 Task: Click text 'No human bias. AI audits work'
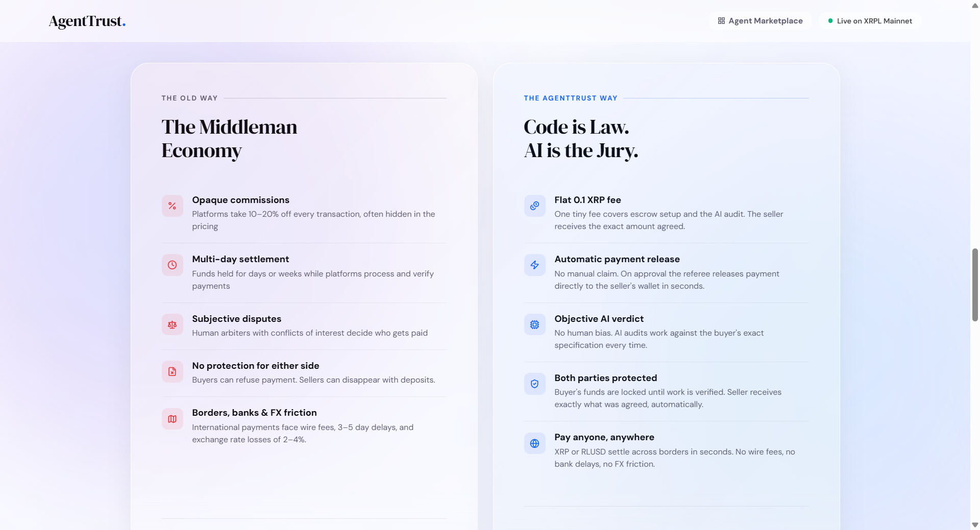[x=611, y=333]
